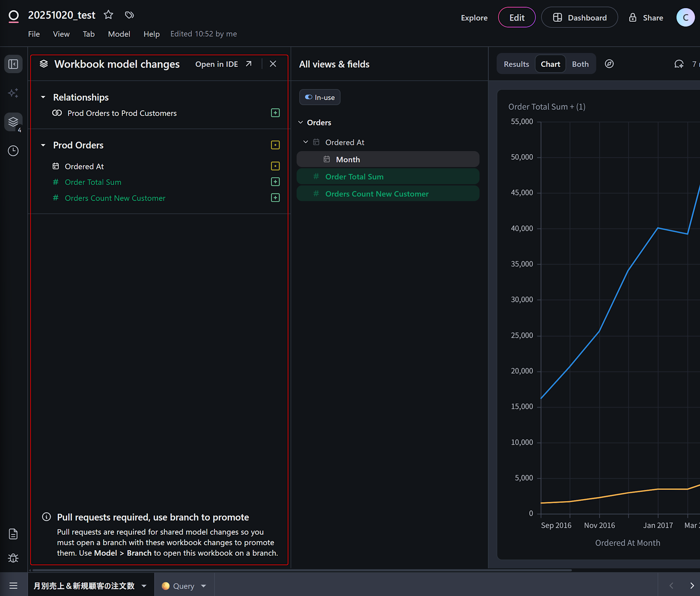Toggle the In-use fields filter
The height and width of the screenshot is (596, 700).
point(320,97)
